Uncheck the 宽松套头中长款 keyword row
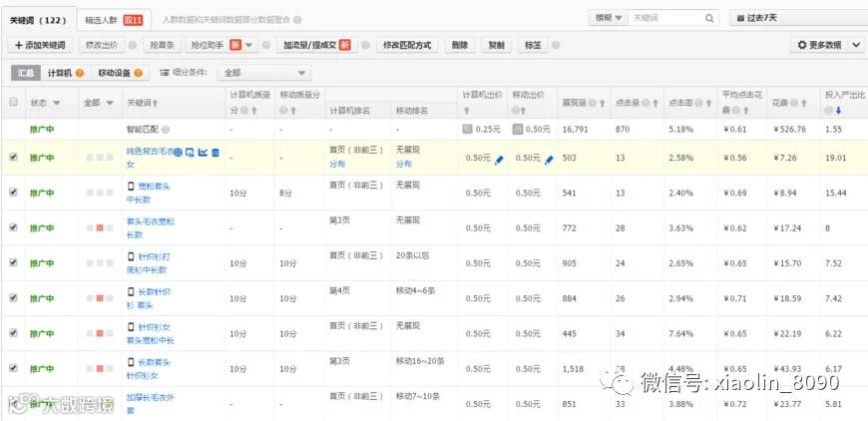Screen dimensions: 868x421 (14, 192)
